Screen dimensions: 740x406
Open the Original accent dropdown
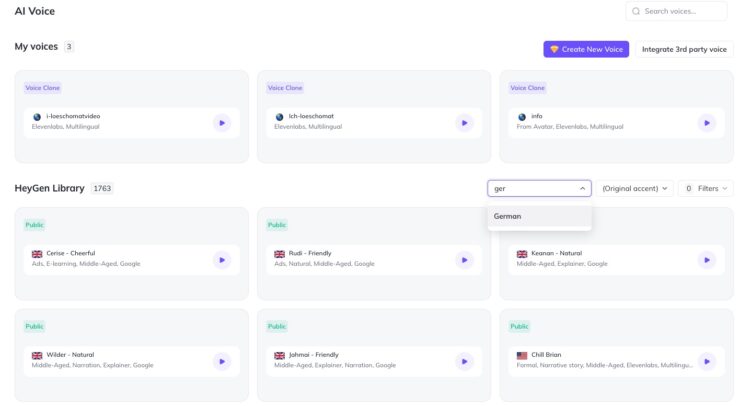click(x=636, y=188)
